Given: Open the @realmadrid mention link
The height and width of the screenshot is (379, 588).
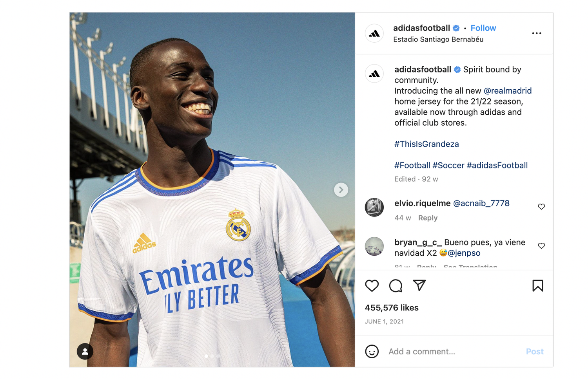Looking at the screenshot, I should tap(508, 91).
